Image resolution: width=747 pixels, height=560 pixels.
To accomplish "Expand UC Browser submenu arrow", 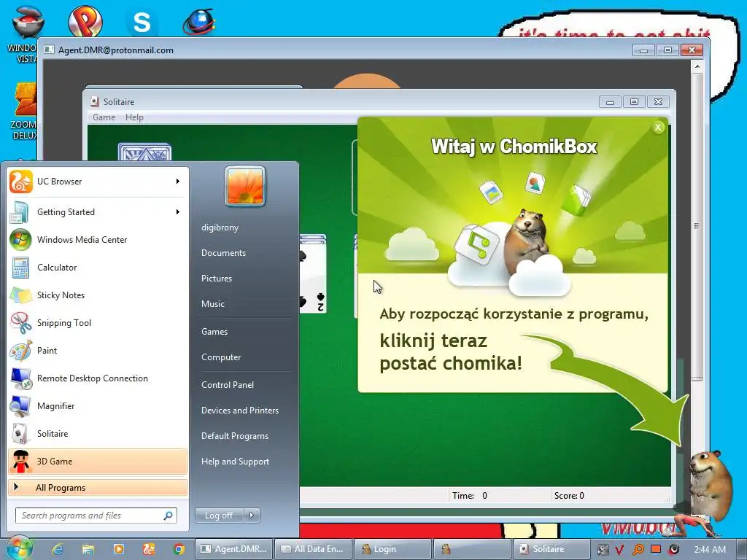I will [x=178, y=182].
